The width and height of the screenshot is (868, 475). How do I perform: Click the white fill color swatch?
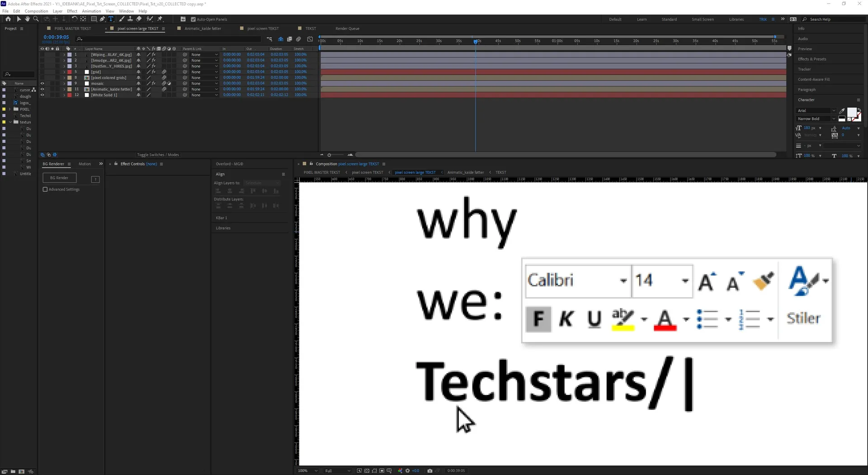pos(851,112)
